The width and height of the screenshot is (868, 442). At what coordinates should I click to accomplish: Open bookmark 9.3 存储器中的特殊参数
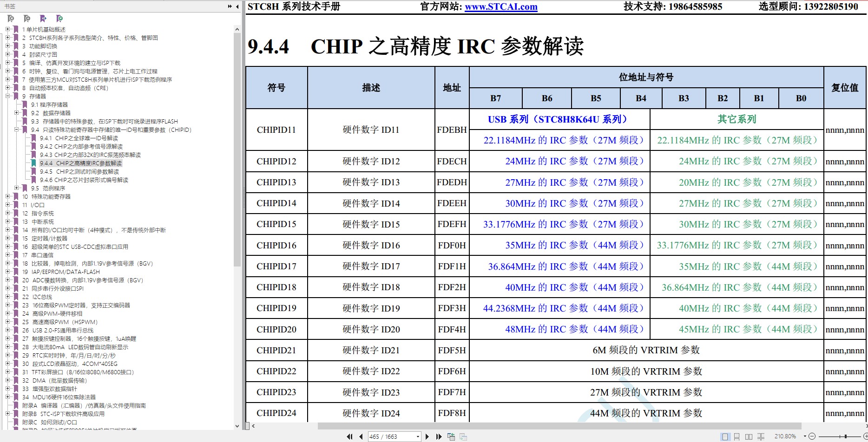[x=104, y=121]
